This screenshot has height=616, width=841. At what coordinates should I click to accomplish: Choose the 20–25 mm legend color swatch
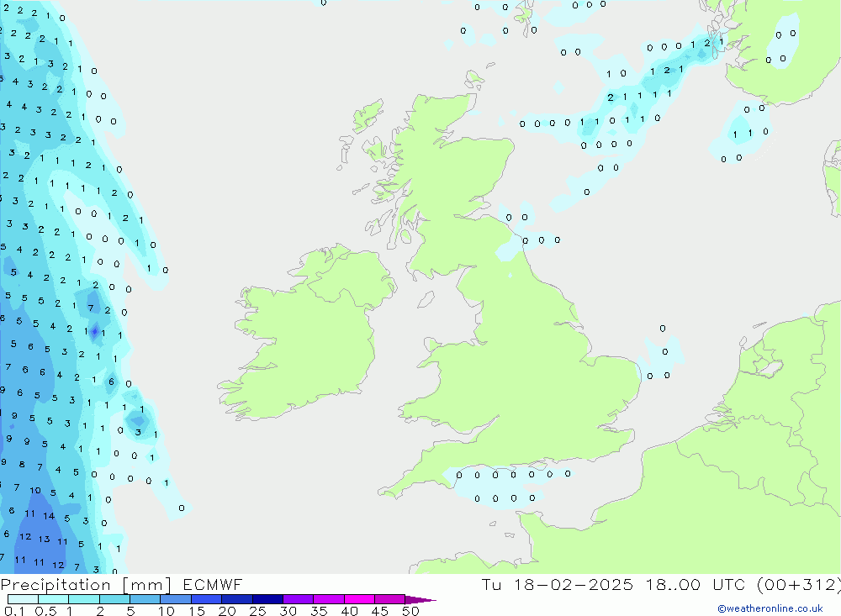pyautogui.click(x=236, y=599)
